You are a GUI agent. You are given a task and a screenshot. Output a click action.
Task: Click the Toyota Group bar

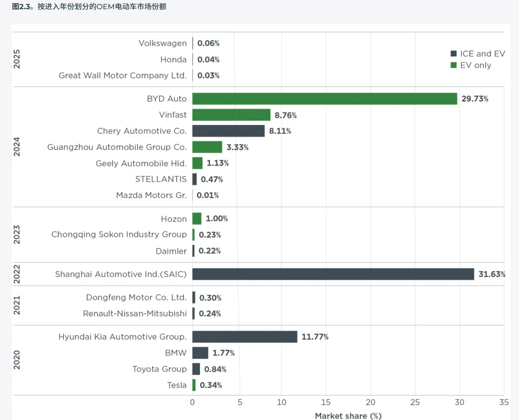[x=196, y=369]
